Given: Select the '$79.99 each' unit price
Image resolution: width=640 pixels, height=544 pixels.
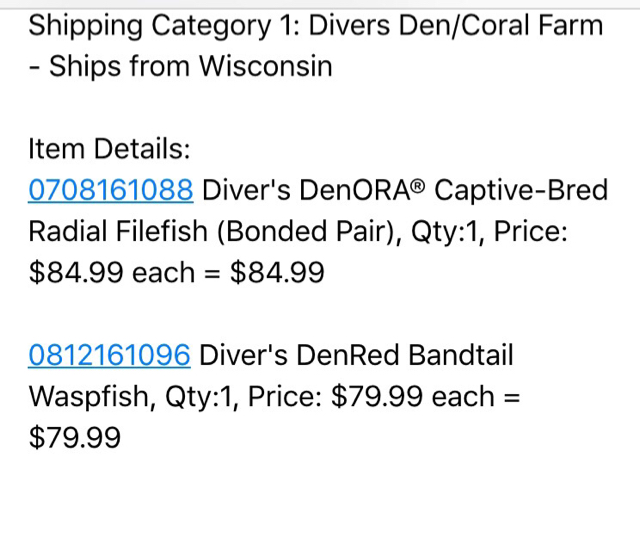Looking at the screenshot, I should click(413, 397).
